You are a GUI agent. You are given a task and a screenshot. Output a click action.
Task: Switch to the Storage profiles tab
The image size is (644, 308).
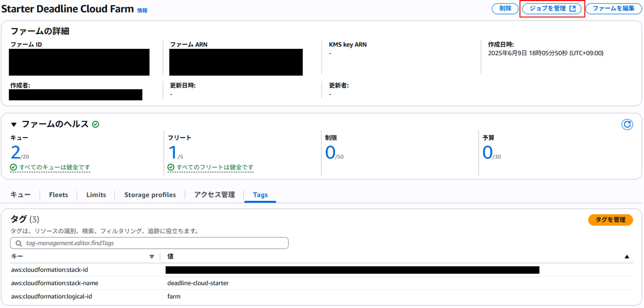pyautogui.click(x=150, y=195)
